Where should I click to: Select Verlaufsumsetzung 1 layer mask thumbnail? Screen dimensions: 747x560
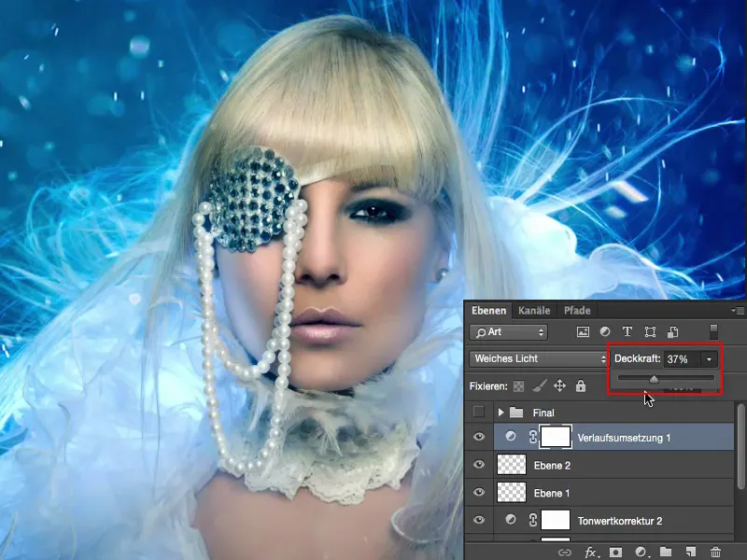click(x=556, y=437)
